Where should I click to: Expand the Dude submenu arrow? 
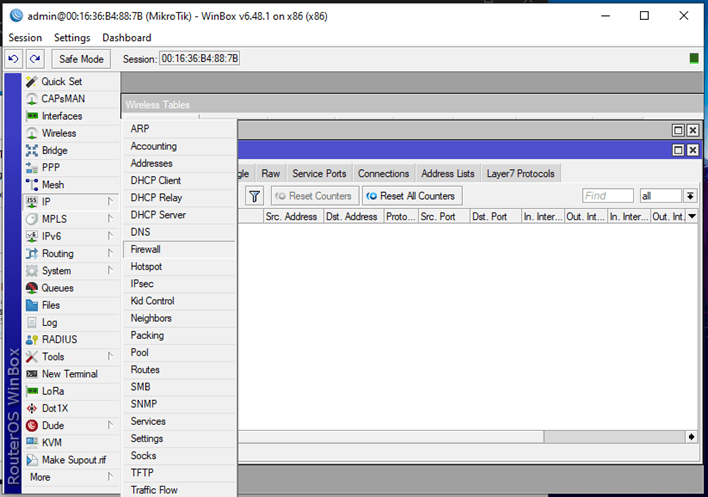(x=110, y=425)
